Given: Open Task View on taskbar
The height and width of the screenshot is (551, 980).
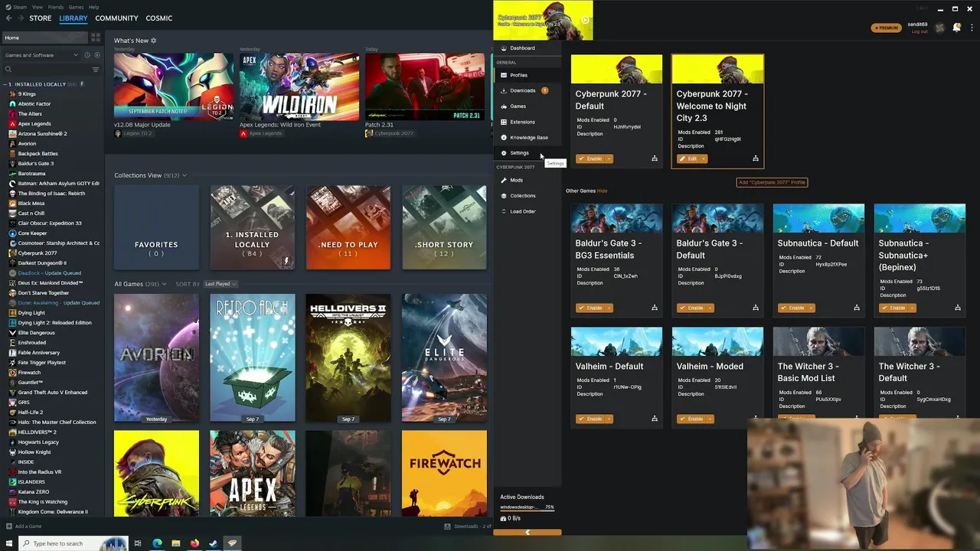Looking at the screenshot, I should pyautogui.click(x=138, y=543).
